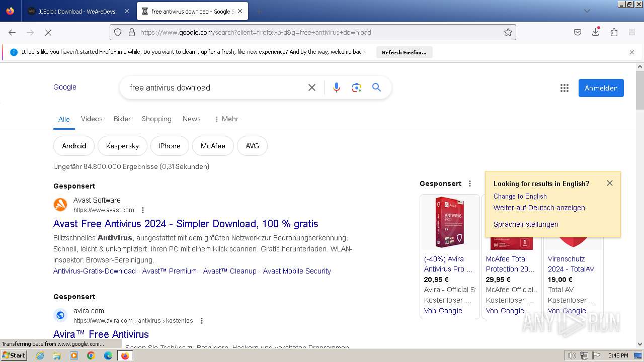Open the list all tabs chevron
Image resolution: width=644 pixels, height=362 pixels.
587,11
